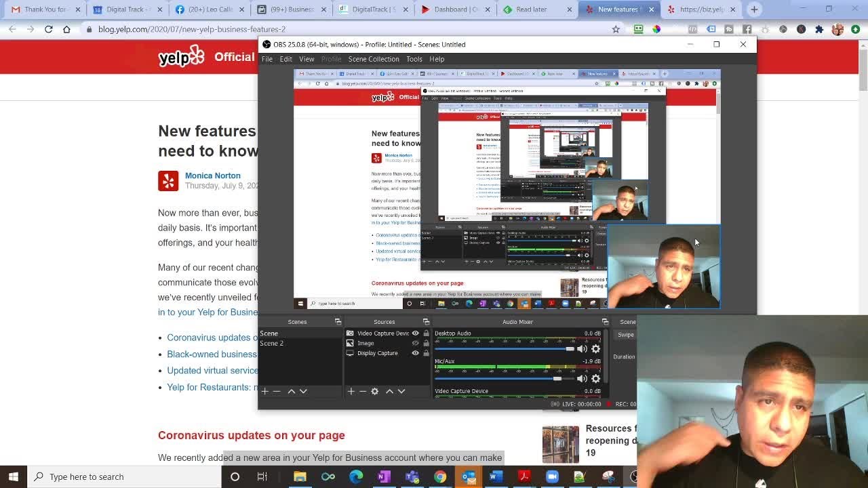The height and width of the screenshot is (488, 868).
Task: Open the resources thumbnail image on blog
Action: click(x=561, y=444)
